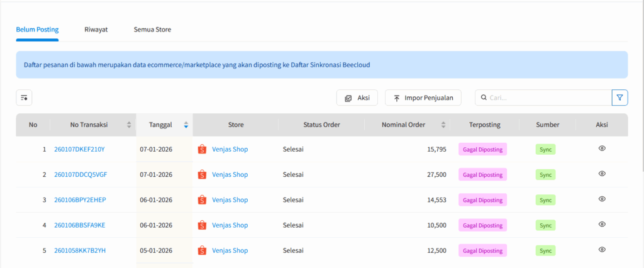The height and width of the screenshot is (268, 644).
Task: Click Gagal Diposting badge for order 260107DKEF210Y
Action: point(482,150)
